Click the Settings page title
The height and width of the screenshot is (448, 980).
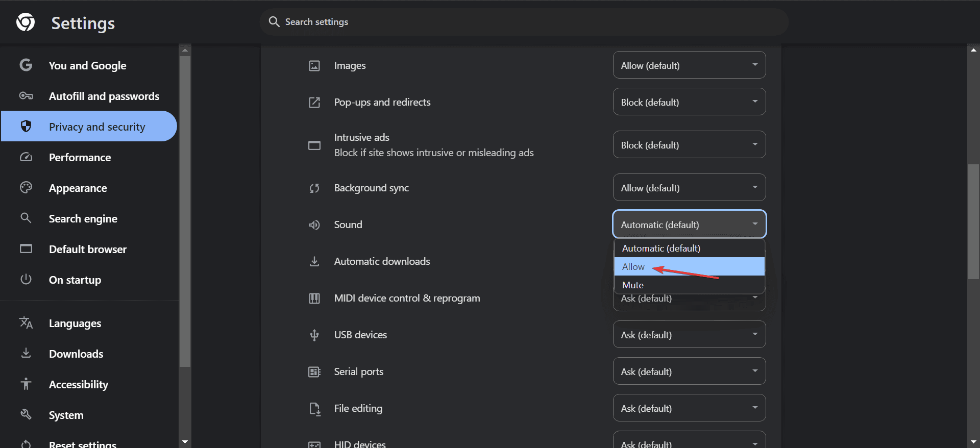click(83, 23)
